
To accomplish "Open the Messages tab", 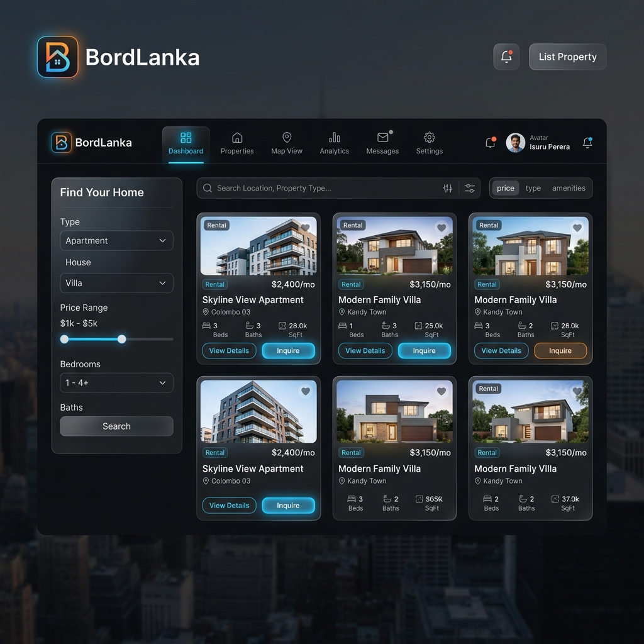I will (383, 144).
